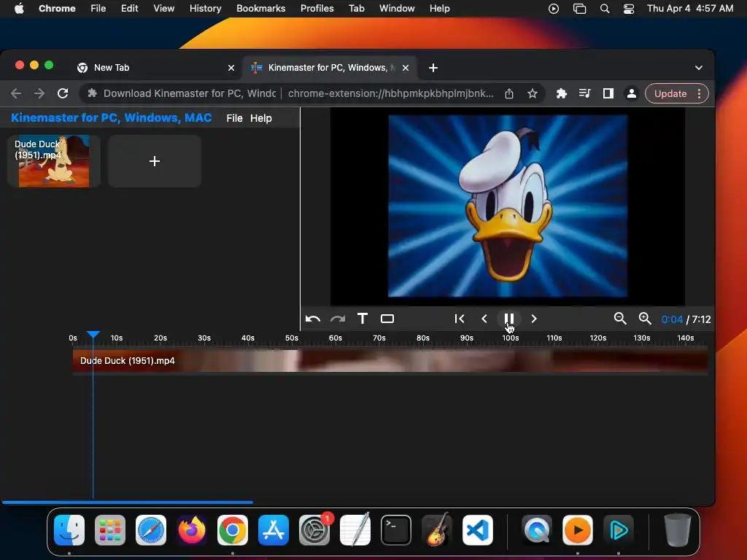Open Launchpad from the dock
This screenshot has height=560, width=747.
(x=110, y=530)
